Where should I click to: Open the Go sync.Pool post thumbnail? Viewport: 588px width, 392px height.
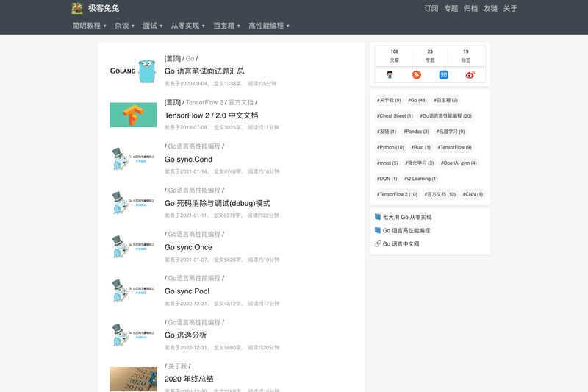pos(133,291)
